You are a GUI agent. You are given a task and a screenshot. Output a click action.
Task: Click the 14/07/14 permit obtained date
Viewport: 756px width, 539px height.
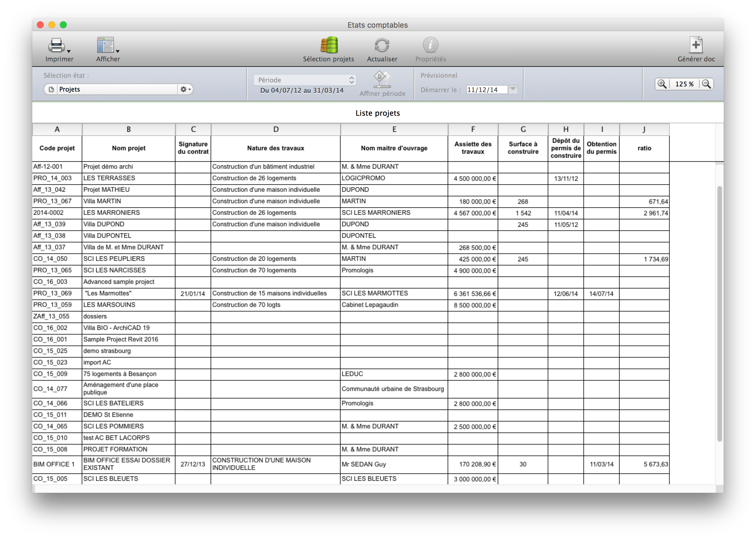[x=602, y=294]
